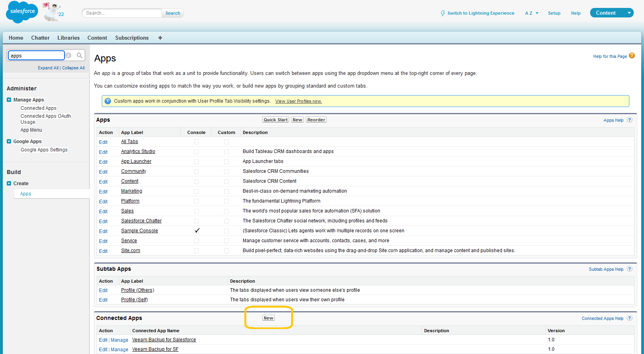The height and width of the screenshot is (354, 644).
Task: Select App Menu in the sidebar
Action: 31,130
